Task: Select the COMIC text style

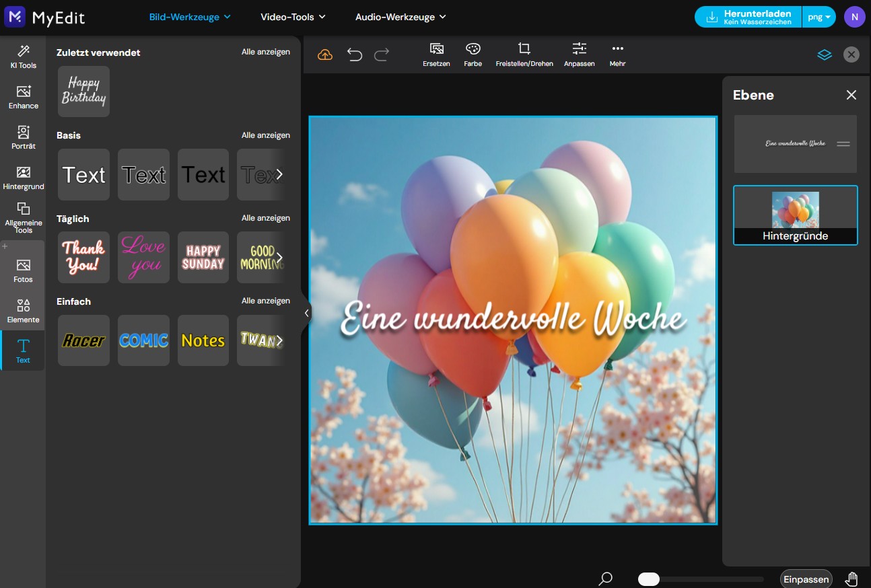Action: point(143,340)
